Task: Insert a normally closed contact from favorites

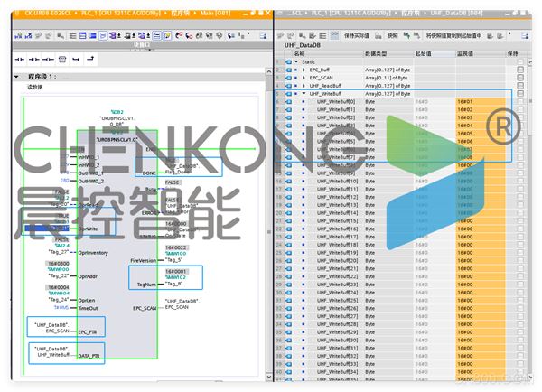Action: click(x=34, y=60)
